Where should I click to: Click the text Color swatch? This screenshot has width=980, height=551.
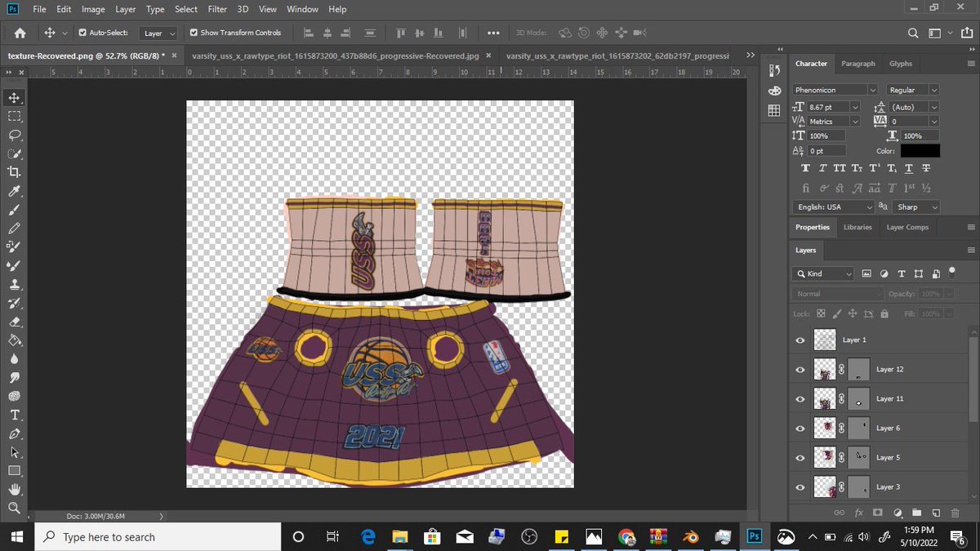(920, 151)
